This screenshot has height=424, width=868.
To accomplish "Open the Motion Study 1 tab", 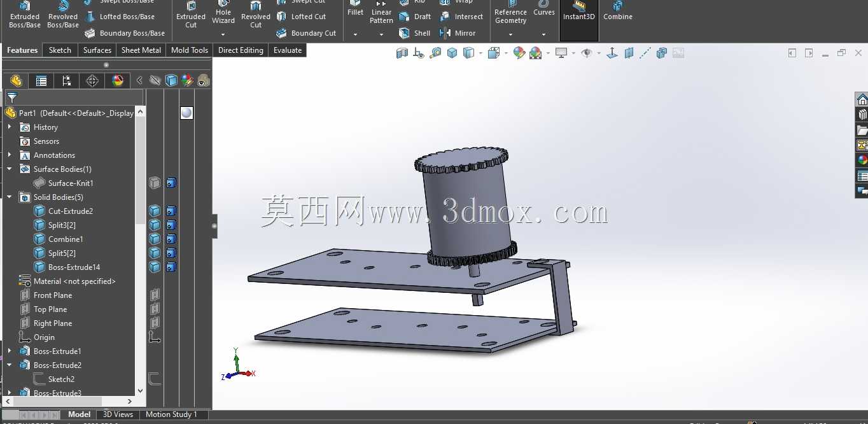I will point(171,414).
